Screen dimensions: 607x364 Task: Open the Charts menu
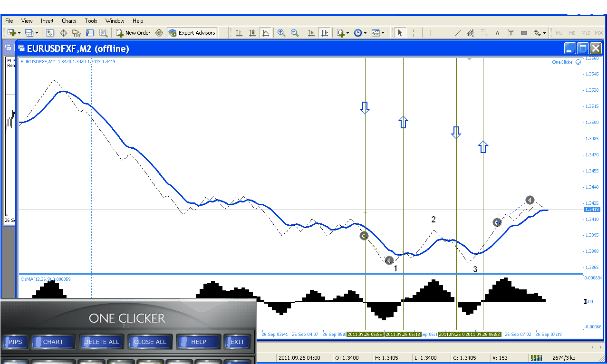69,21
